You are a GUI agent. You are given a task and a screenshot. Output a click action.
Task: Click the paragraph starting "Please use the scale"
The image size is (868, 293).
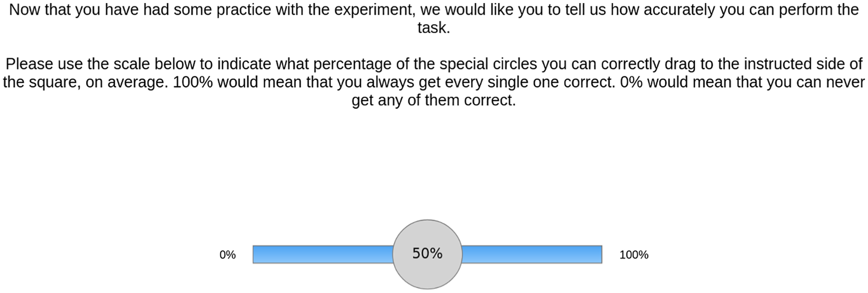[x=434, y=82]
